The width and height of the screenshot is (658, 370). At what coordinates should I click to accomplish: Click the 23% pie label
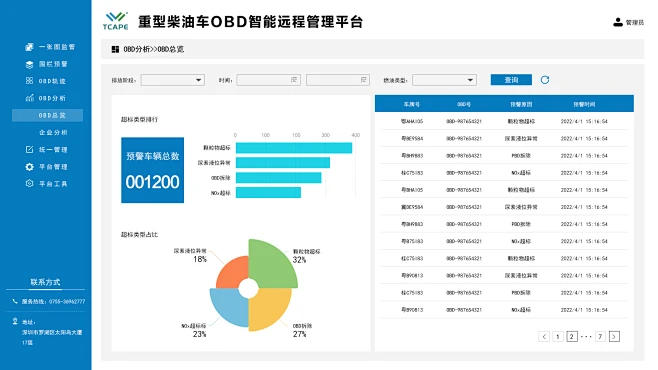[199, 334]
